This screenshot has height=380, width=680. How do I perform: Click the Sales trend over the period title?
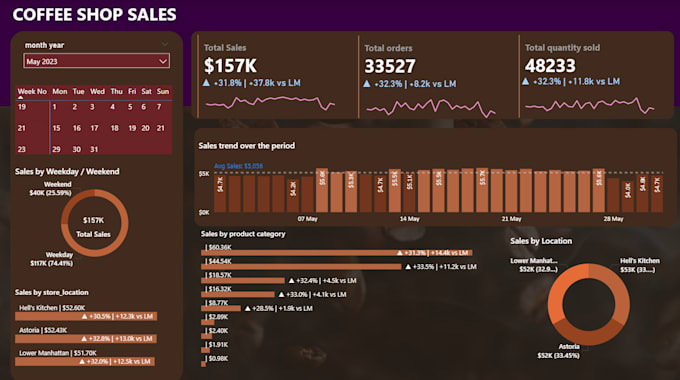246,146
